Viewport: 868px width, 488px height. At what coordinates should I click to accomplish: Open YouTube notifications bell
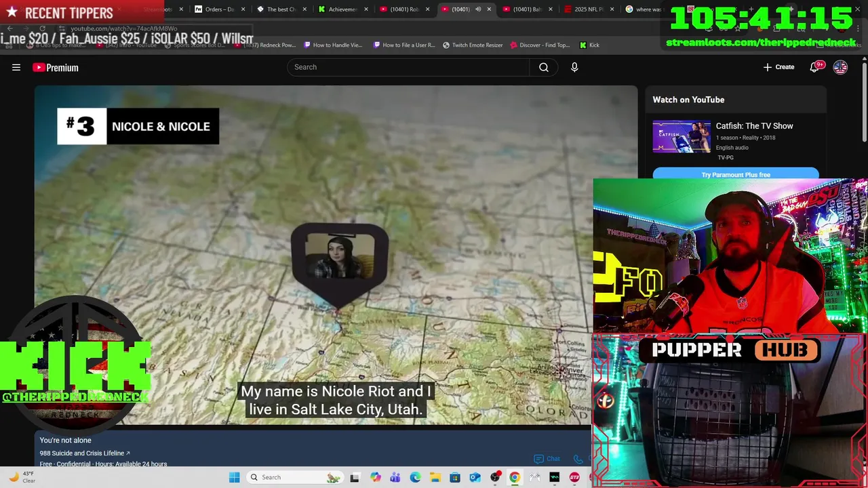816,67
